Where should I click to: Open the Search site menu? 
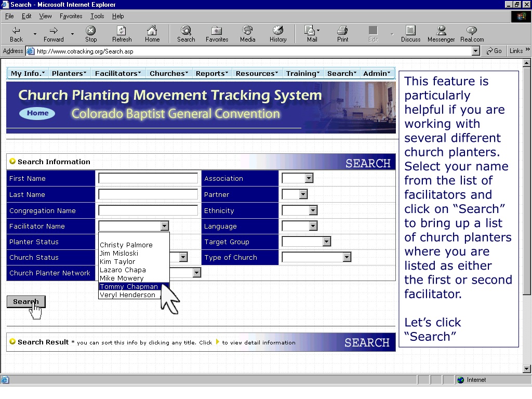point(342,73)
